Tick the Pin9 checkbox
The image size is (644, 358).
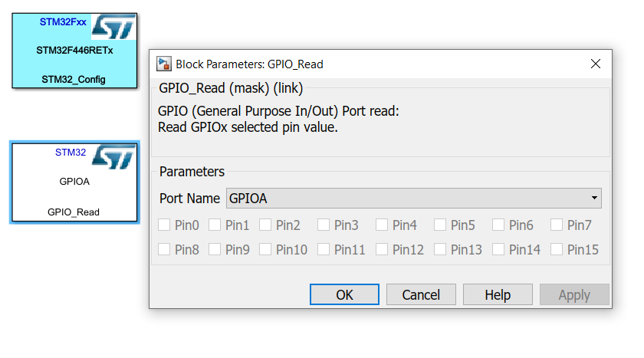coord(215,249)
